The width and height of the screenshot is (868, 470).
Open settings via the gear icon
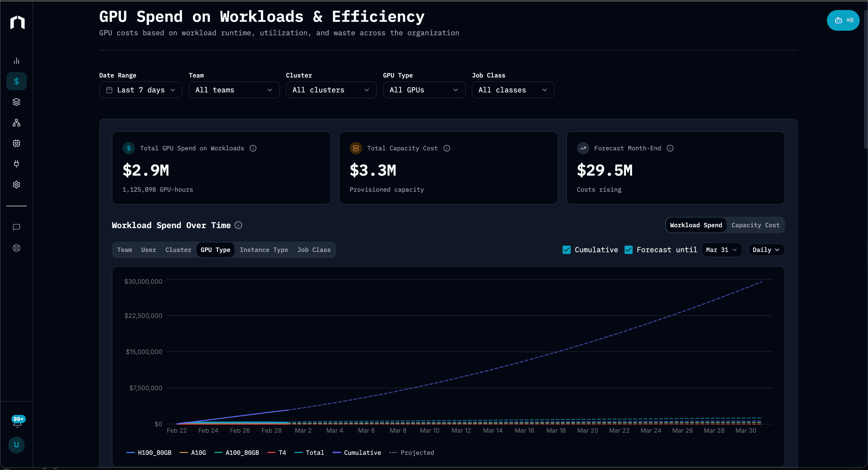(x=16, y=184)
